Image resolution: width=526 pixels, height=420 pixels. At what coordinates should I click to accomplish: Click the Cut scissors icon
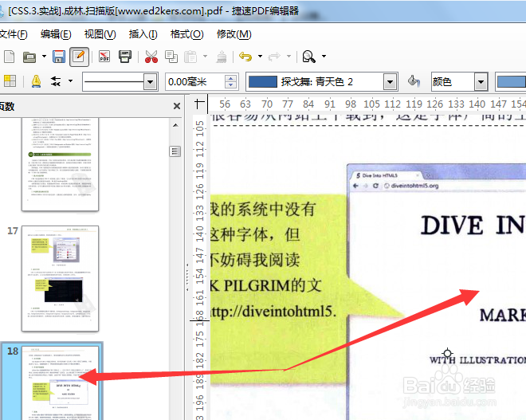click(x=151, y=57)
